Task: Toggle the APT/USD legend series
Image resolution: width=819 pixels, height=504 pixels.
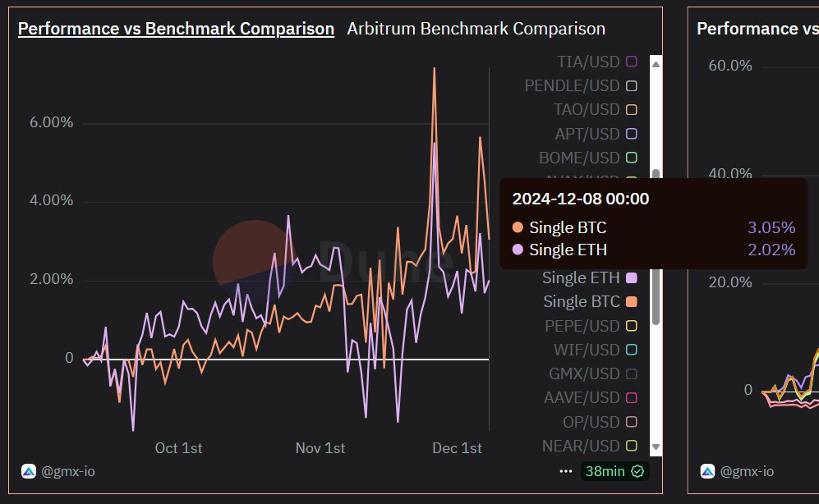Action: [x=596, y=134]
